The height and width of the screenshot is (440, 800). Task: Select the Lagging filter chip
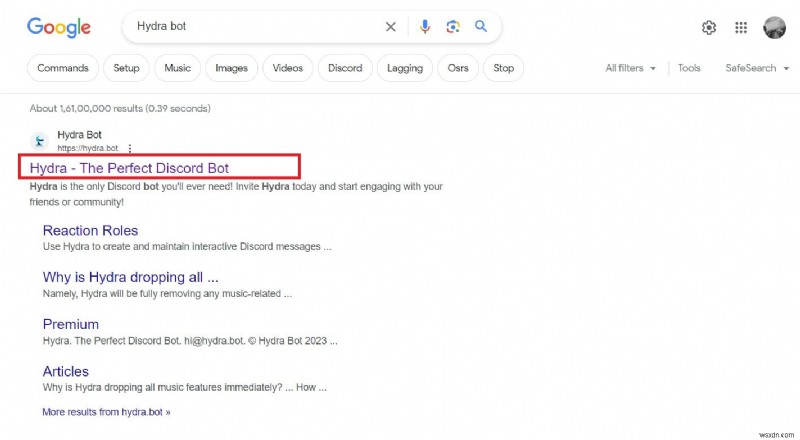click(x=405, y=68)
